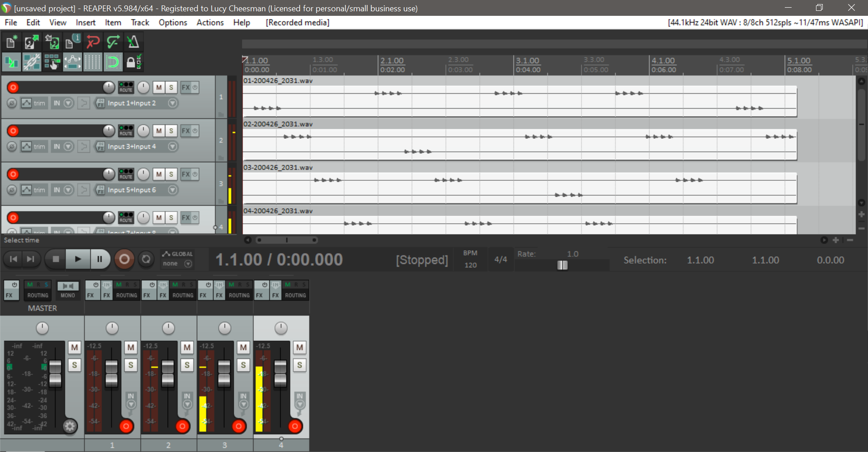868x452 pixels.
Task: Solo track 2 in track panel
Action: click(171, 131)
